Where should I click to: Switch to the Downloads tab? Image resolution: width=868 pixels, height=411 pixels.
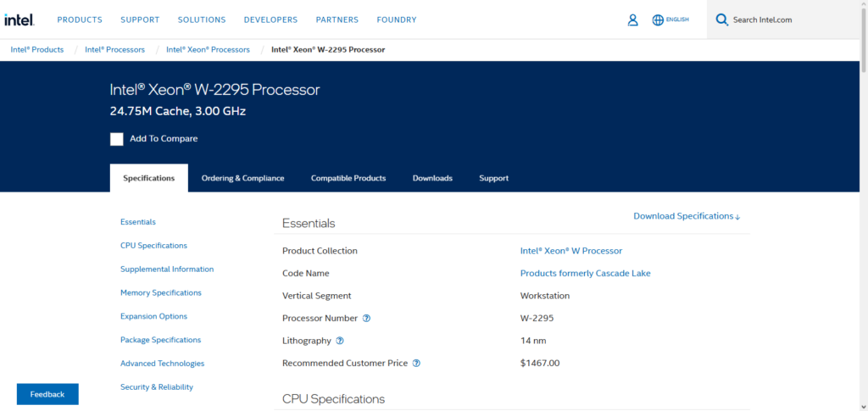[432, 178]
